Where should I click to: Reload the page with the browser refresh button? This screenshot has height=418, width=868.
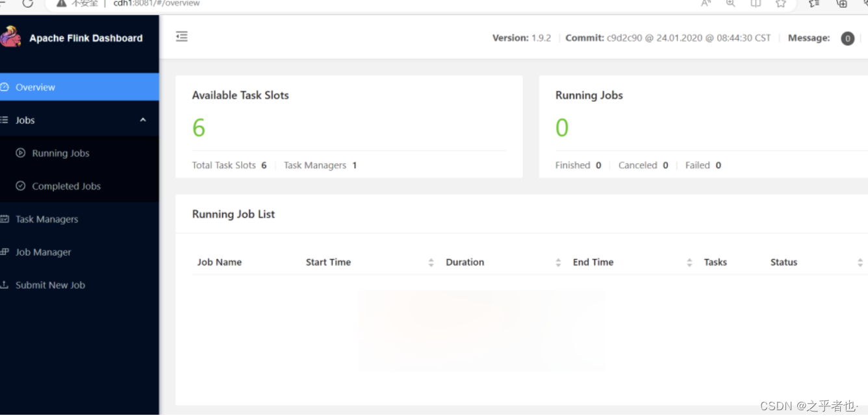click(x=27, y=3)
